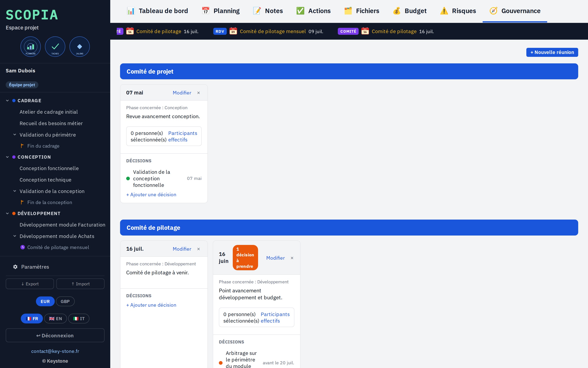
Task: Click the Paramètres gear icon
Action: (15, 267)
